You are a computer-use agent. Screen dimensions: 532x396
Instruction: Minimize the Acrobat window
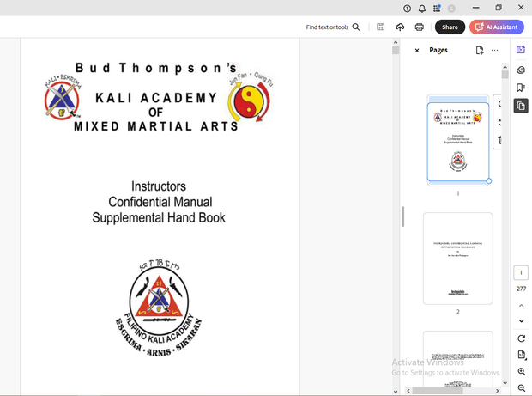[x=476, y=8]
